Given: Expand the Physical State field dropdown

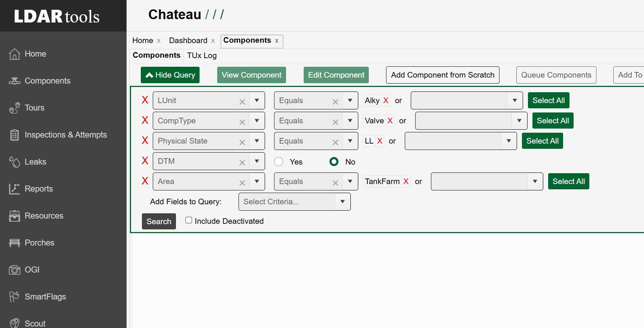Looking at the screenshot, I should [x=257, y=141].
